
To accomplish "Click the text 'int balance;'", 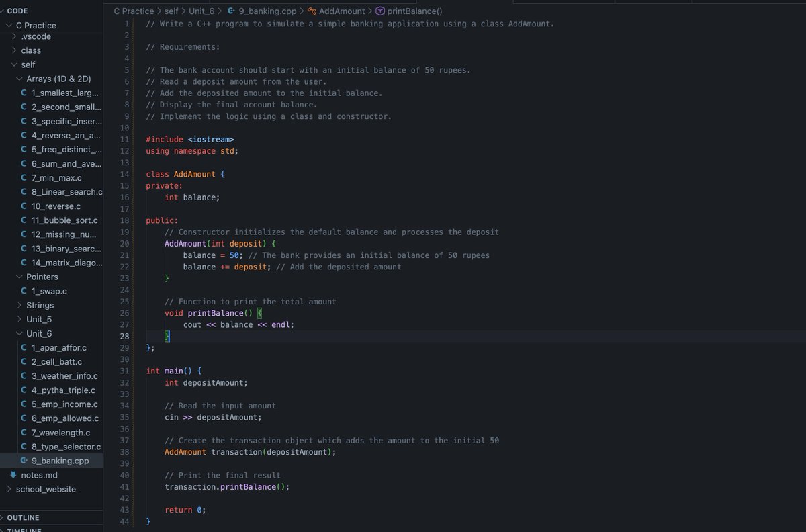I will pos(192,197).
